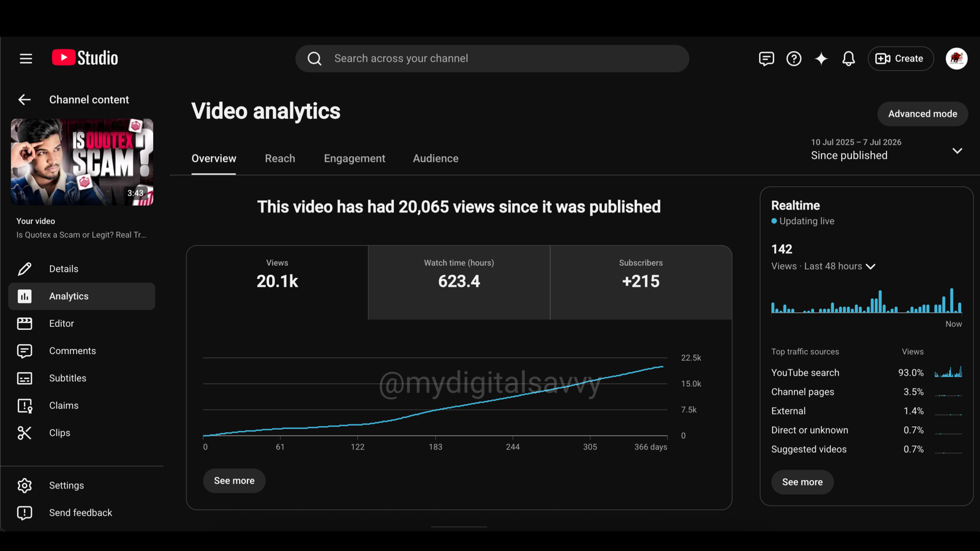Open the notifications bell

(848, 59)
